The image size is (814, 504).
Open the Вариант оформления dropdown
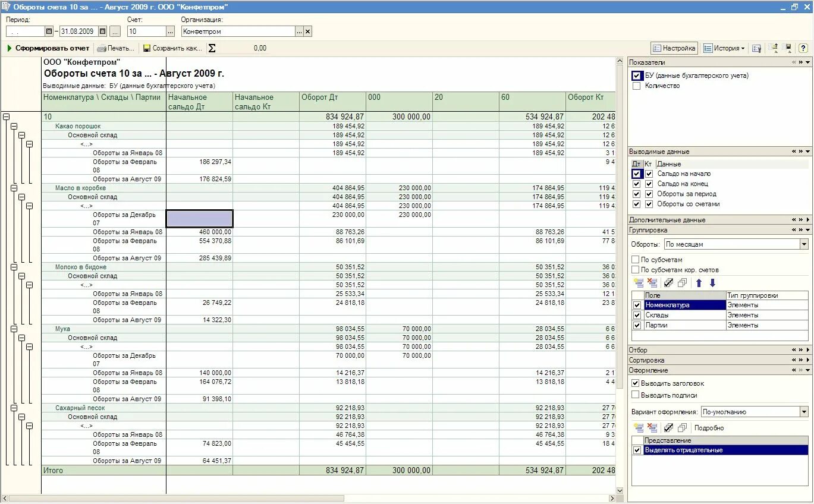[804, 411]
